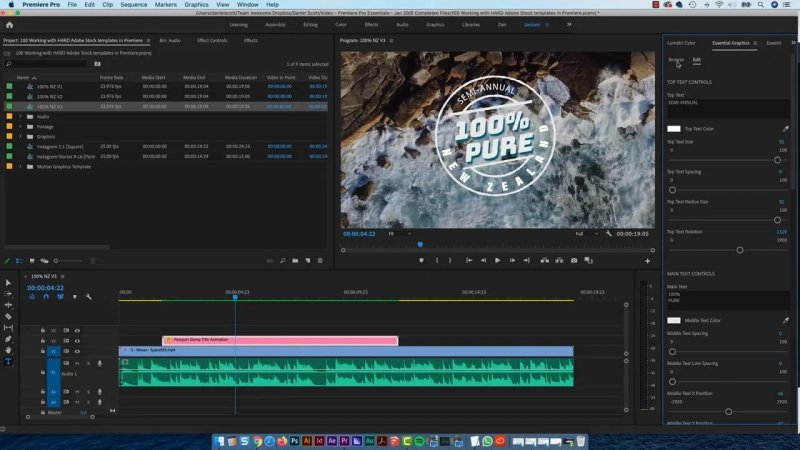Select the Selection arrow tool
Image resolution: width=800 pixels, height=450 pixels.
pos(8,283)
